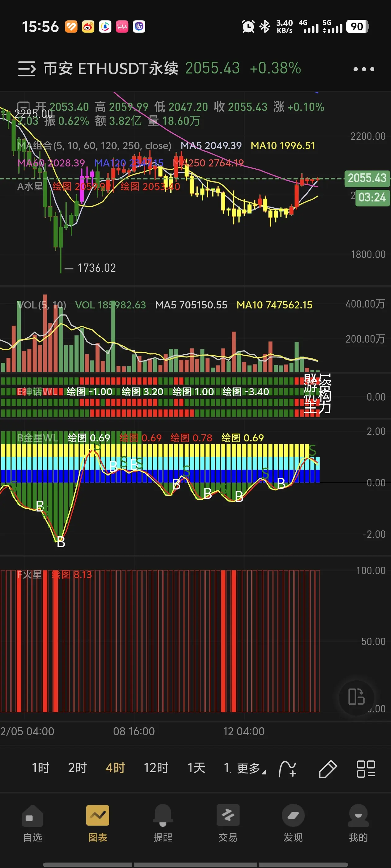
Task: Open the 提醒 alerts tab
Action: click(x=163, y=823)
